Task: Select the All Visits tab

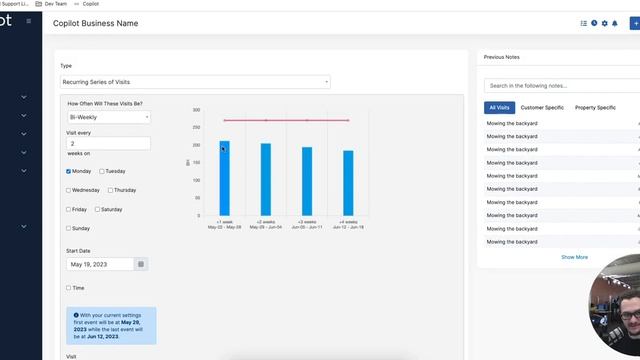Action: (x=499, y=108)
